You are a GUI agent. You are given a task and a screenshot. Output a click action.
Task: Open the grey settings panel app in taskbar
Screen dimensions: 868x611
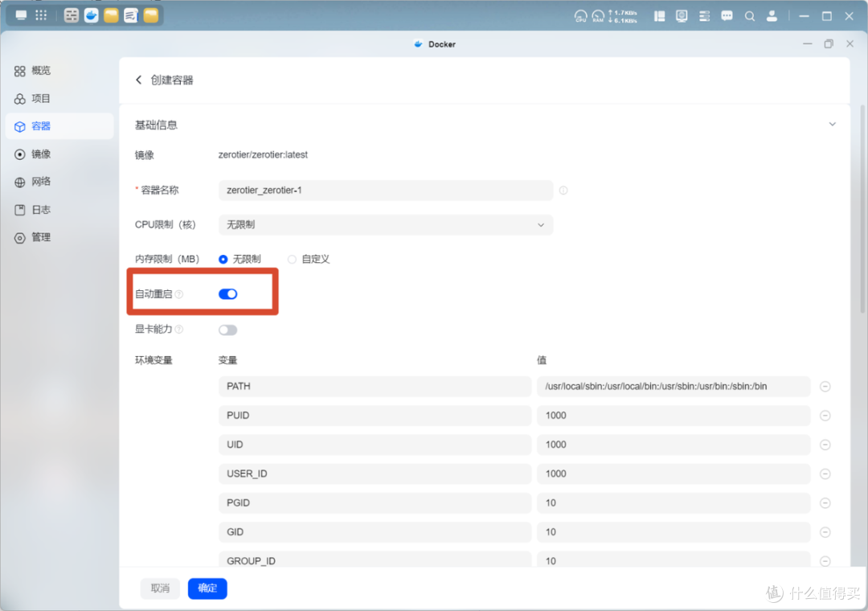pyautogui.click(x=71, y=15)
